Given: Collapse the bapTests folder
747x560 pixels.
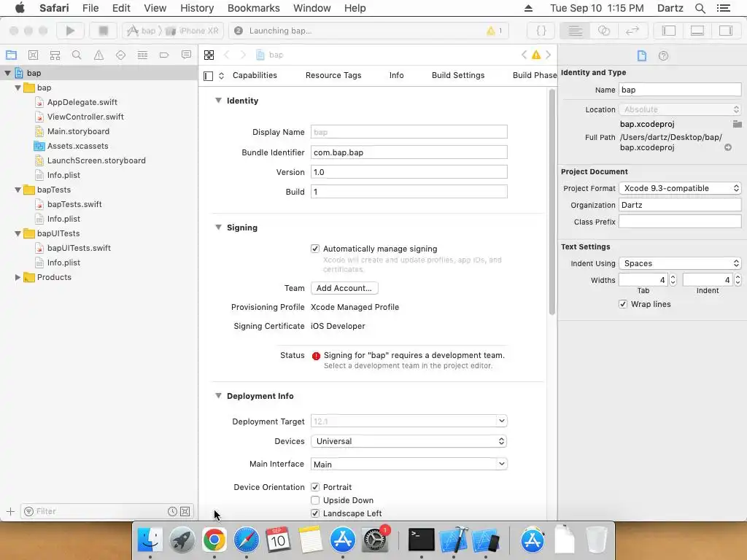Looking at the screenshot, I should click(x=18, y=190).
